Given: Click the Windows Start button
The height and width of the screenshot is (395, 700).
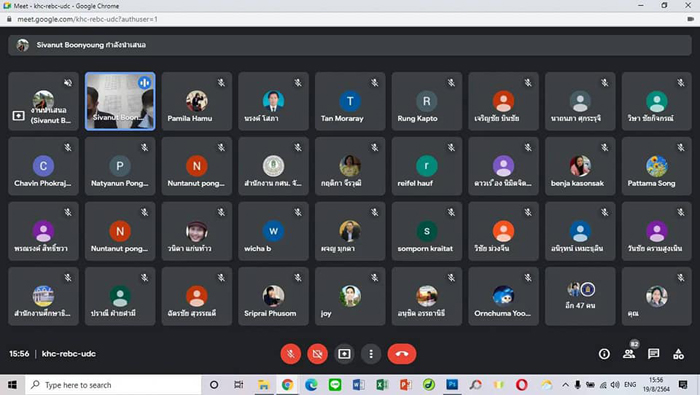Looking at the screenshot, I should tap(12, 385).
